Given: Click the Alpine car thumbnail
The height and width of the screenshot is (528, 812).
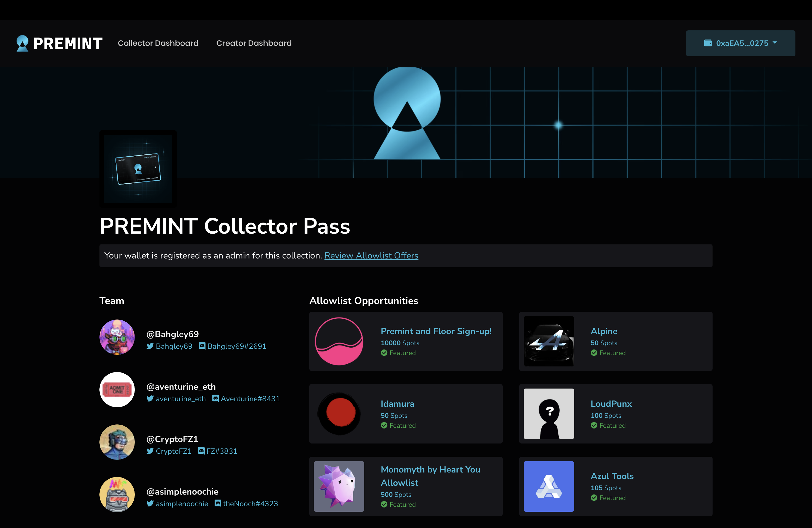Looking at the screenshot, I should click(549, 341).
